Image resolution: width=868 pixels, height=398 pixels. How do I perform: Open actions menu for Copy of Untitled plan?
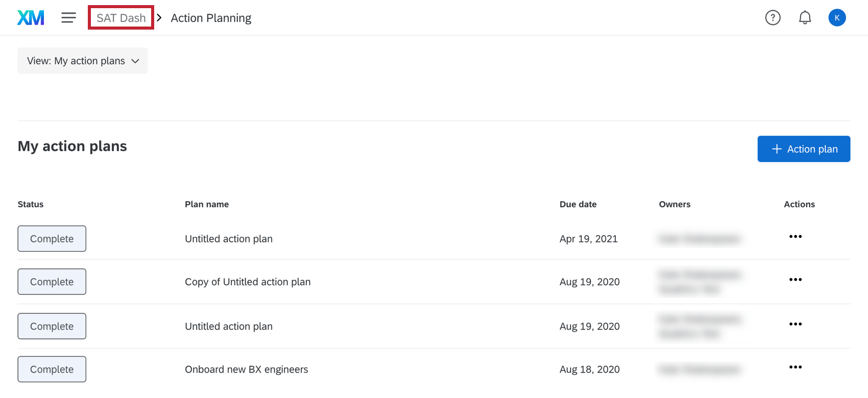[x=795, y=280]
